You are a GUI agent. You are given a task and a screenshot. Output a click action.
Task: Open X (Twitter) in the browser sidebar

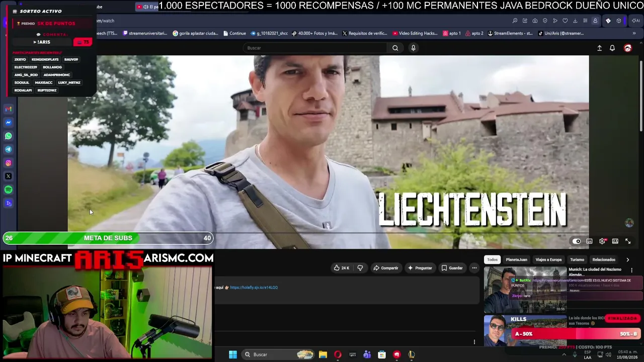pyautogui.click(x=9, y=176)
